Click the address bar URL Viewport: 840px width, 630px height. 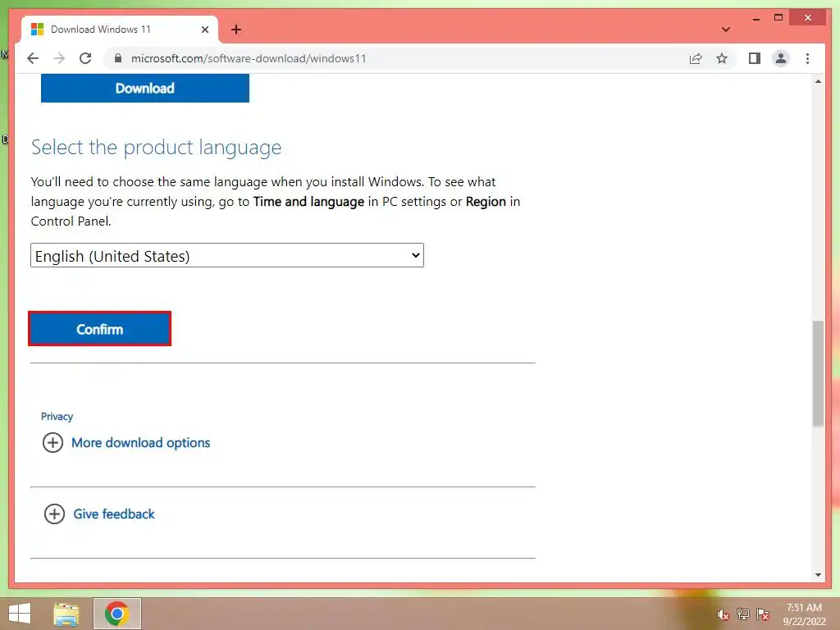pos(249,58)
